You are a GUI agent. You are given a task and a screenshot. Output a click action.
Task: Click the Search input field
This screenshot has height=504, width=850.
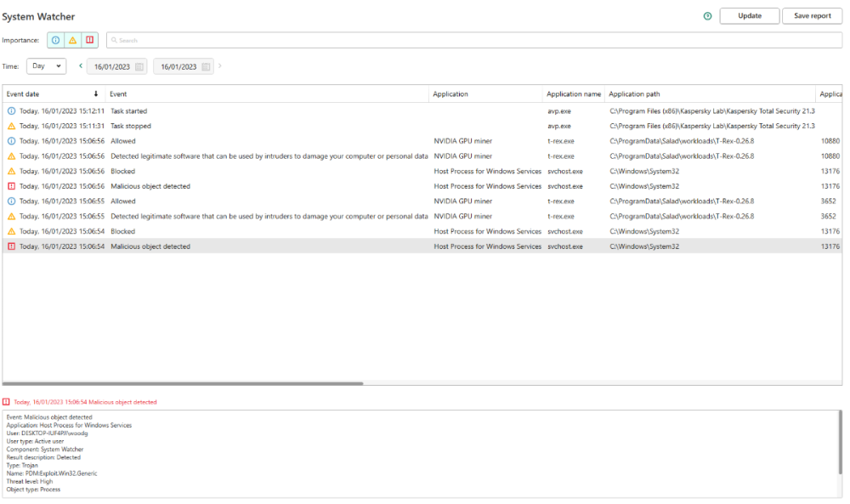pyautogui.click(x=473, y=40)
